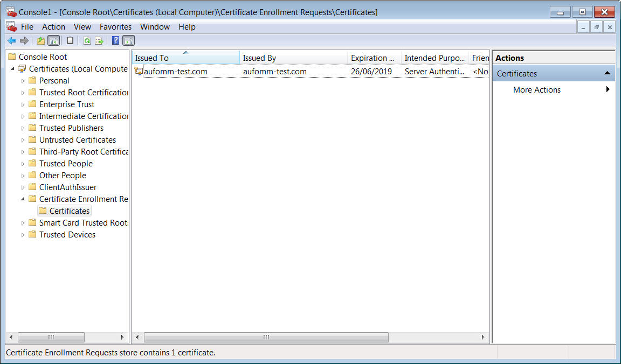Expand the Trusted Publishers node
The image size is (621, 364).
point(23,128)
